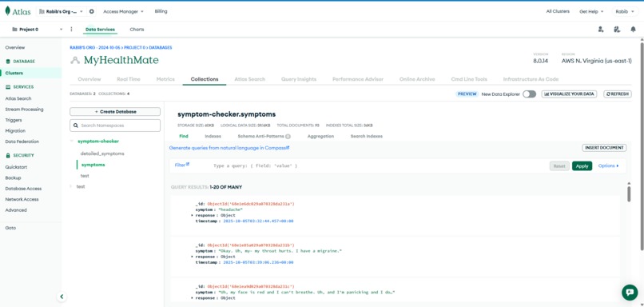Switch to the Indexes tab
This screenshot has height=307, width=644.
point(213,136)
